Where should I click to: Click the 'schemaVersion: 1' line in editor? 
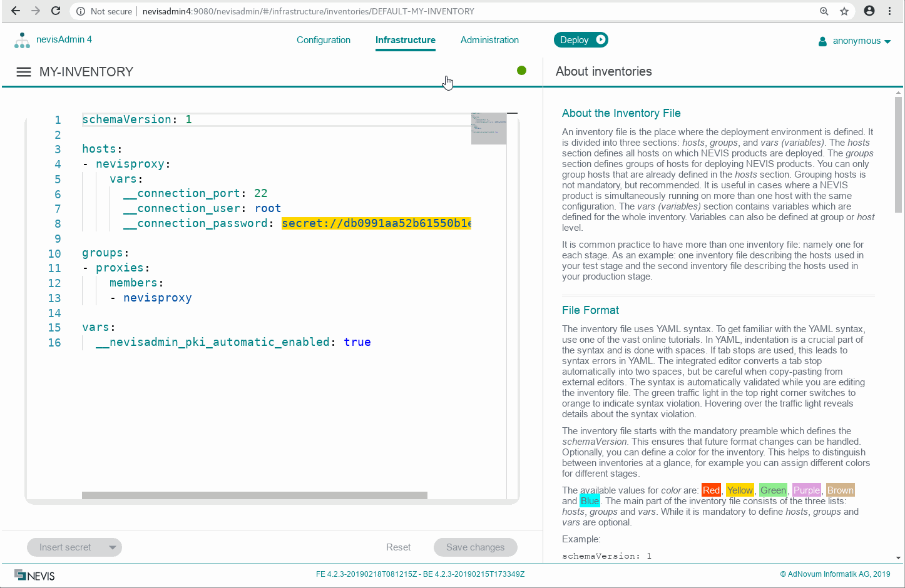(x=137, y=119)
